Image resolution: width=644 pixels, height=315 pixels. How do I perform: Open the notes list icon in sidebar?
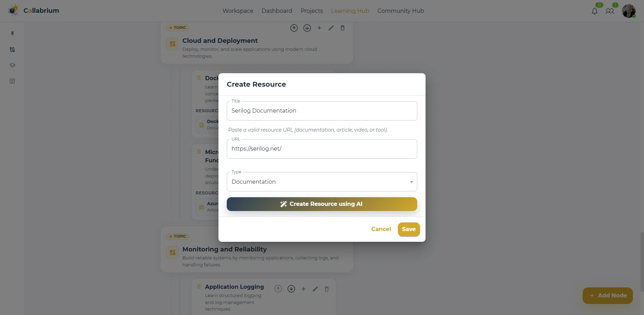click(x=12, y=81)
